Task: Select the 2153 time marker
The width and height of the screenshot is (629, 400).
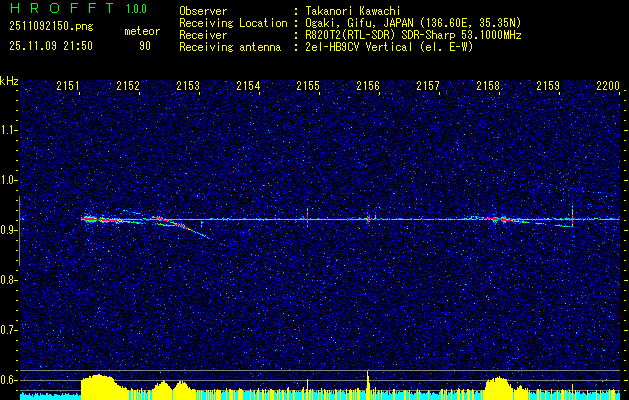Action: point(188,85)
